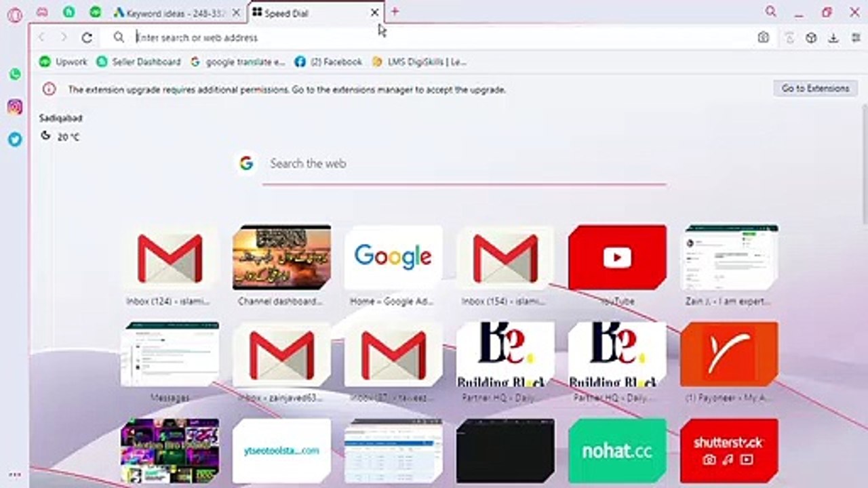Viewport: 868px width, 488px height.
Task: Open the extensions cube icon
Action: 811,38
